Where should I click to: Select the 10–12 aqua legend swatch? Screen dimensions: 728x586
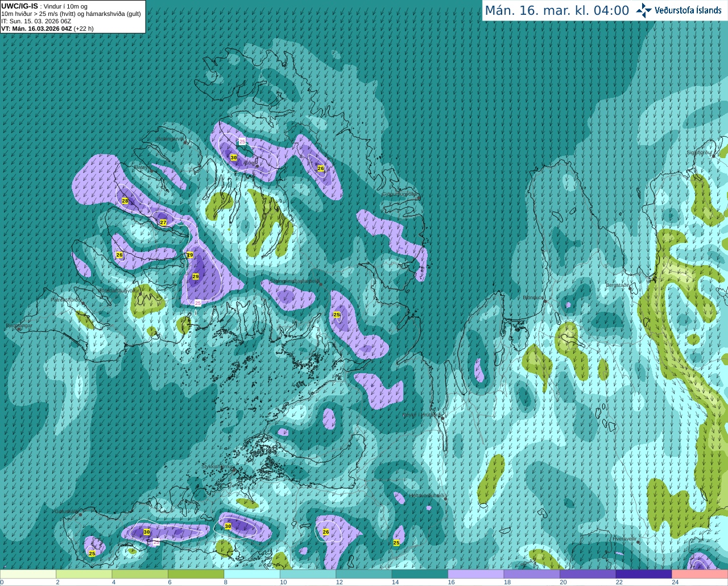308,574
